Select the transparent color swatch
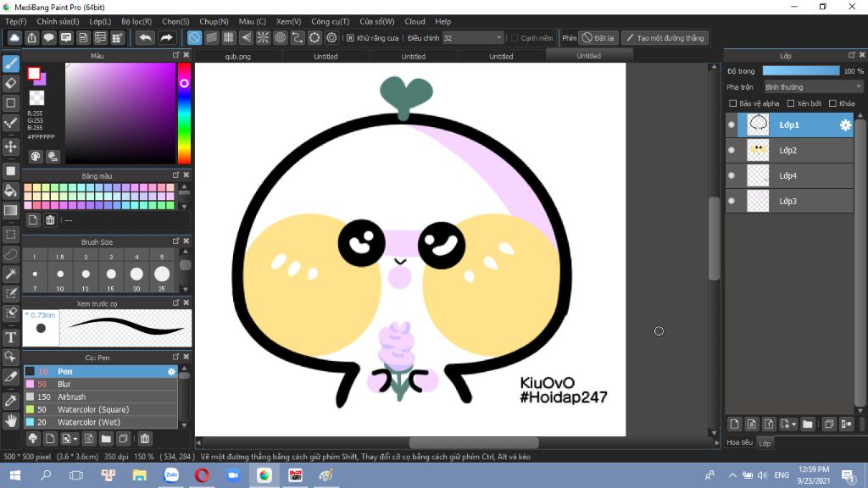This screenshot has height=488, width=868. (36, 97)
